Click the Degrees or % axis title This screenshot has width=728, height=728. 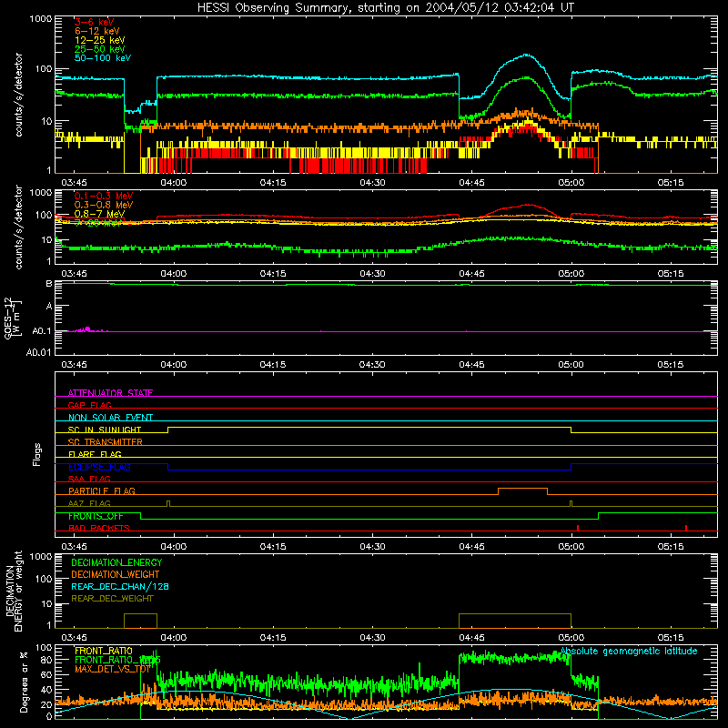pos(24,682)
